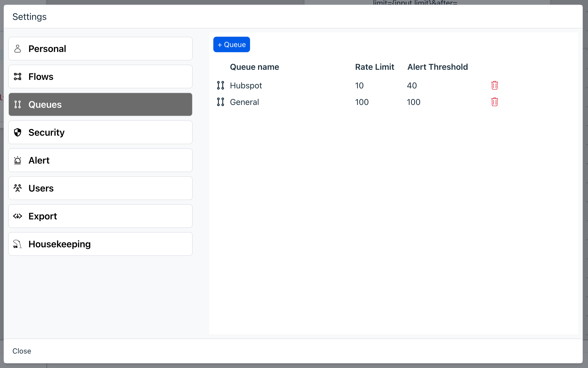Click Rate Limit value for General
This screenshot has width=588, height=368.
[x=361, y=102]
